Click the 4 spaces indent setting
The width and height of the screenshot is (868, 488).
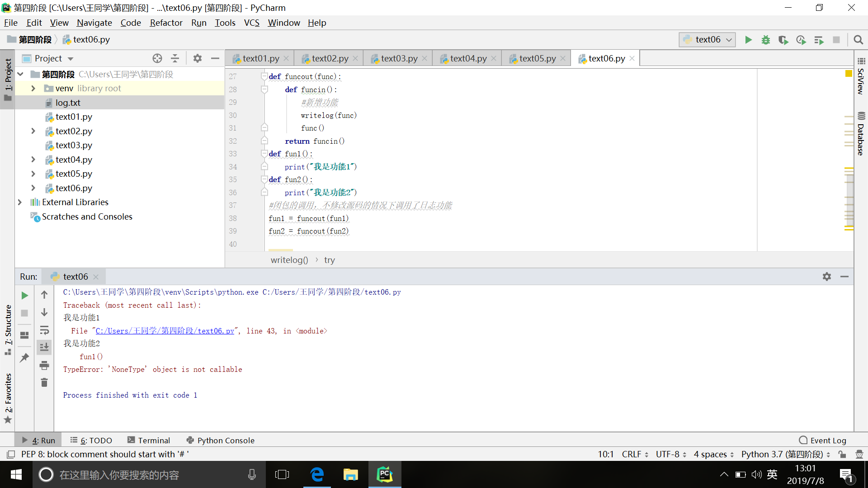coord(714,454)
